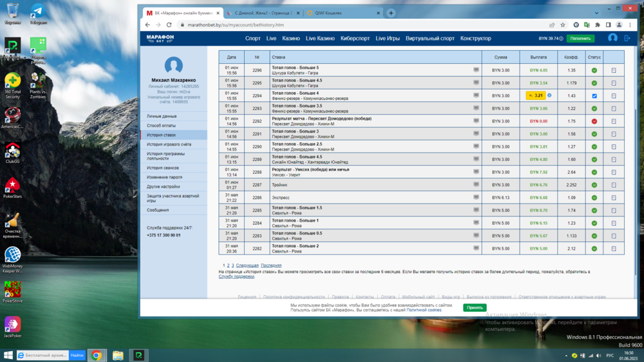644x362 pixels.
Task: Open the Chrome three-dot menu
Action: pos(630,25)
